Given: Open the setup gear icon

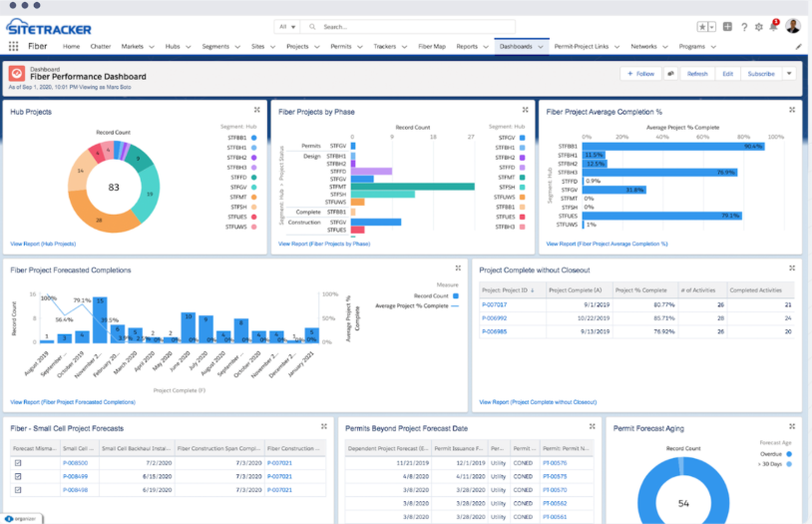Looking at the screenshot, I should point(759,27).
